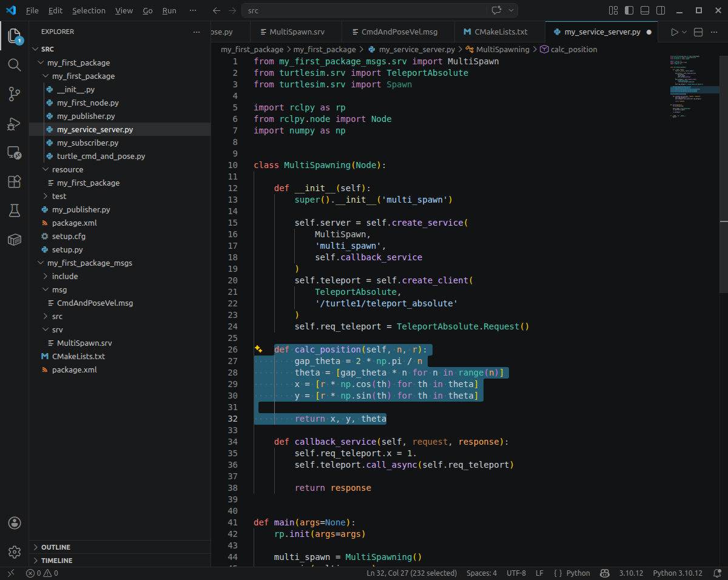Open the Manage gear icon
The height and width of the screenshot is (580, 728).
15,552
